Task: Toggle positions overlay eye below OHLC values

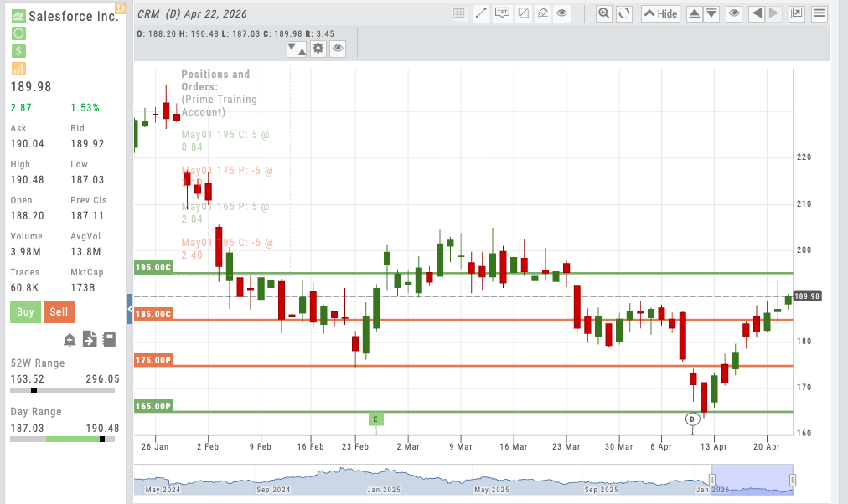Action: (338, 49)
